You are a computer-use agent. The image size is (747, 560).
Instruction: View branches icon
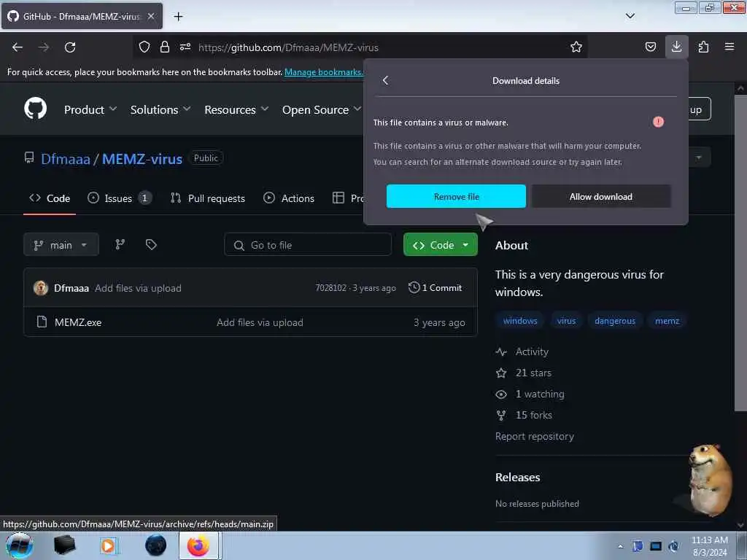(x=120, y=244)
